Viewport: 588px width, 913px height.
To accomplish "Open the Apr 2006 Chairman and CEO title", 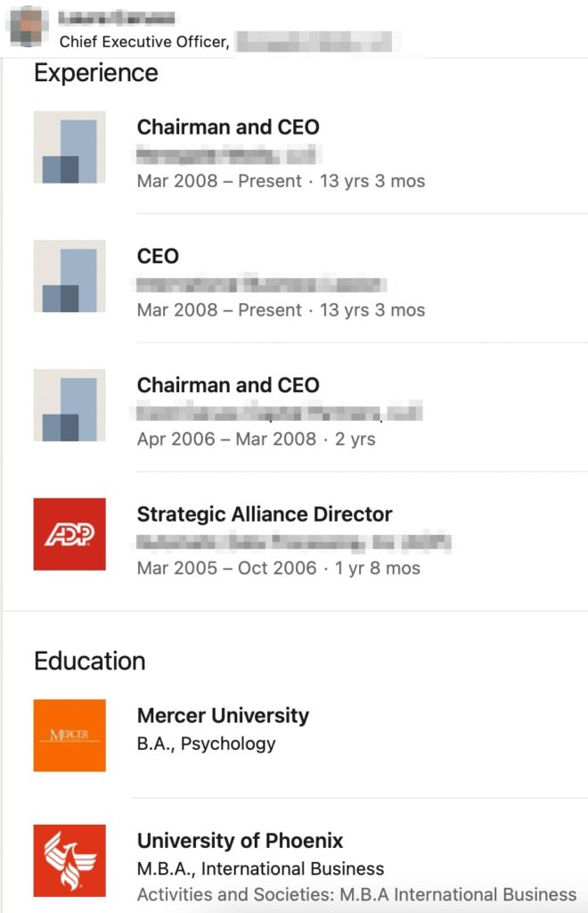I will 228,385.
